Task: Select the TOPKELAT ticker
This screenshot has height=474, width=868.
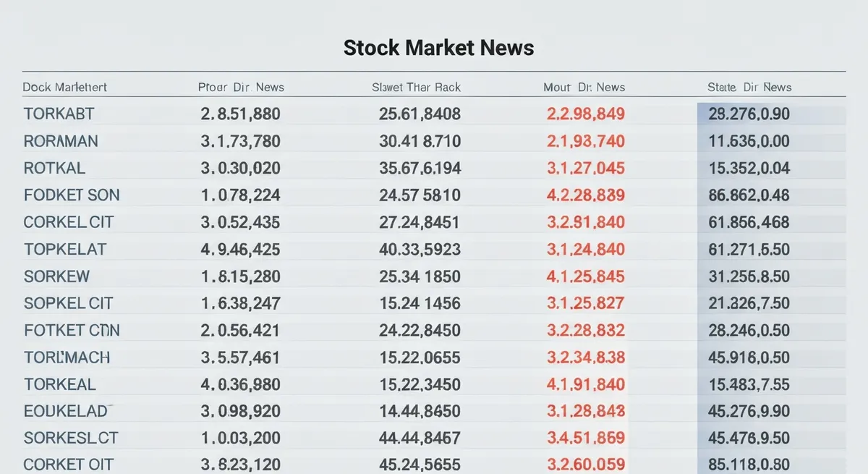Action: [65, 250]
